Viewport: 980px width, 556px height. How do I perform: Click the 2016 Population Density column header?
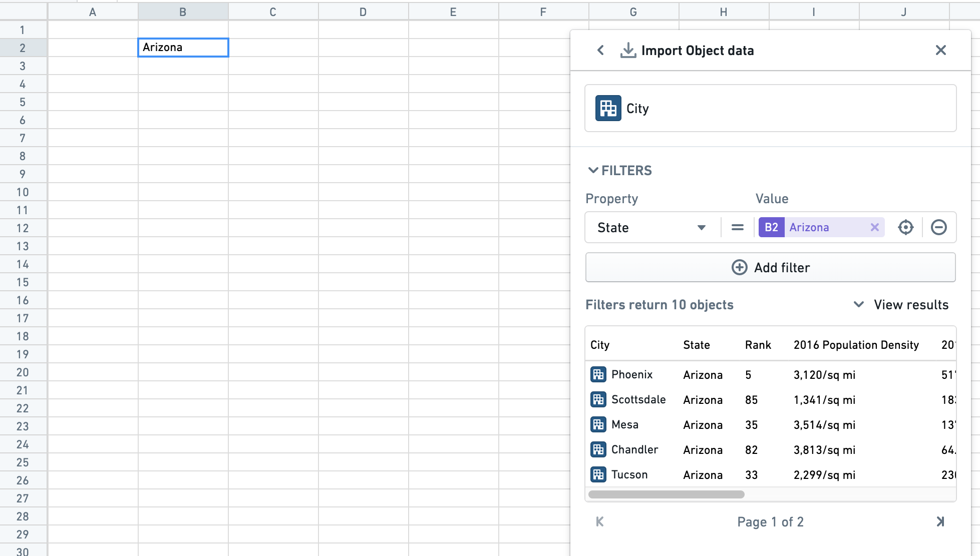856,345
